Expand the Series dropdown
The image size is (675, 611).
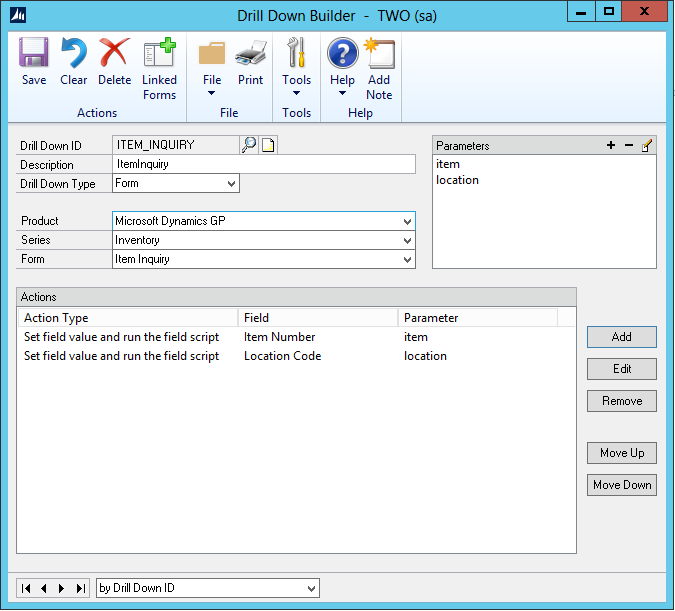(407, 240)
